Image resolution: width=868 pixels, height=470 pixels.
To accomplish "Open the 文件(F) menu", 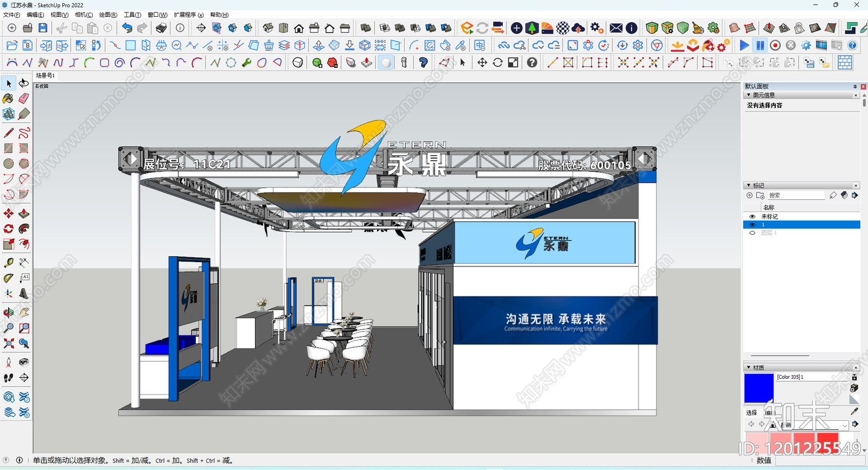I will pyautogui.click(x=11, y=15).
